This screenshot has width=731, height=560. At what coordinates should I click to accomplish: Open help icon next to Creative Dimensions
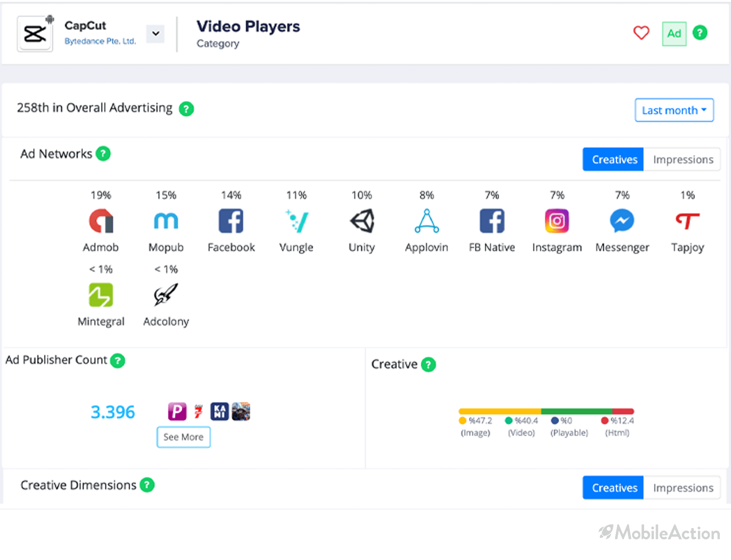tap(147, 485)
